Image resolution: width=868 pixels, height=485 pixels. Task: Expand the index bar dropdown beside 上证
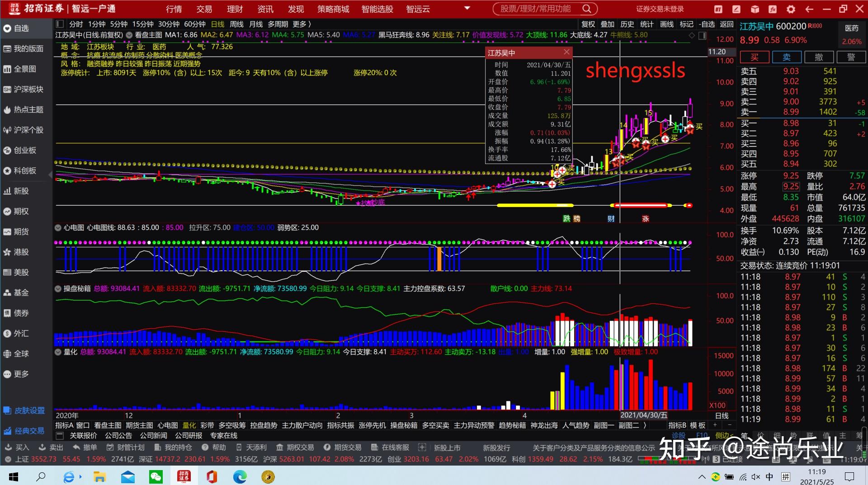[x=8, y=459]
